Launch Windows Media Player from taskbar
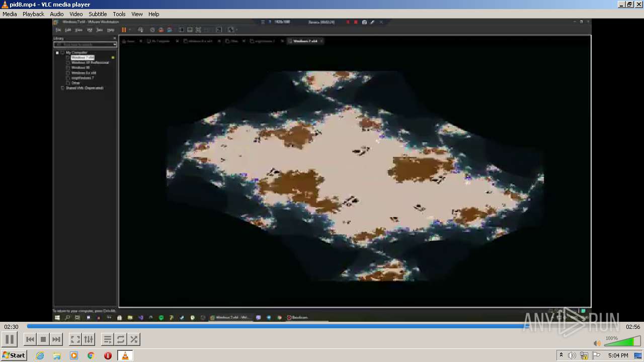Image resolution: width=644 pixels, height=362 pixels. 74,355
